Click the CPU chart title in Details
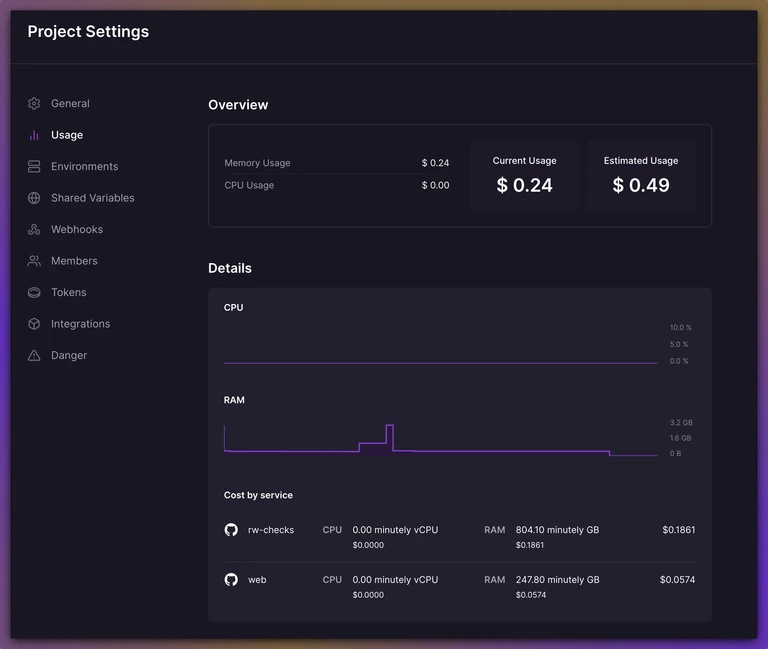The image size is (768, 649). click(x=233, y=307)
